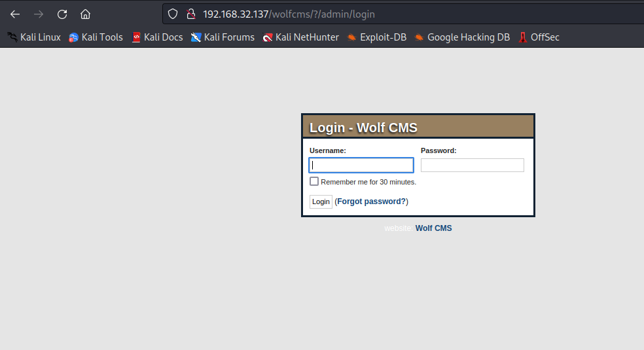
Task: Open the Google Hacking DB bookmark
Action: [x=462, y=37]
